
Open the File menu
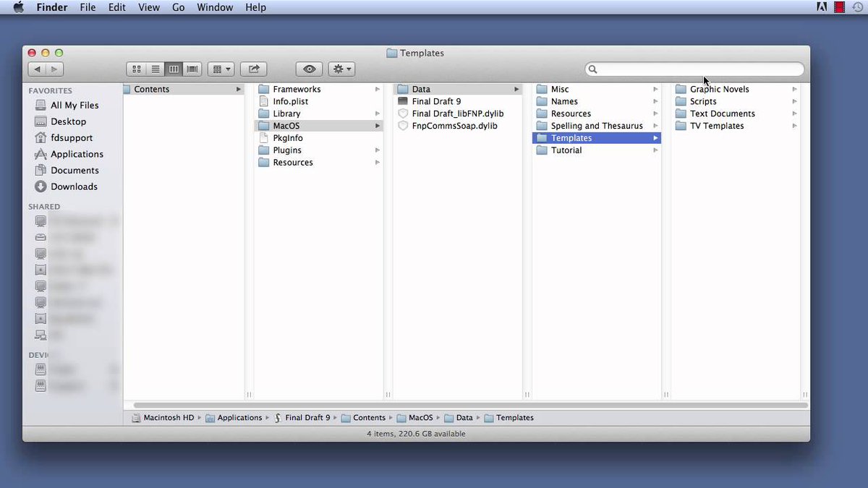click(x=88, y=7)
